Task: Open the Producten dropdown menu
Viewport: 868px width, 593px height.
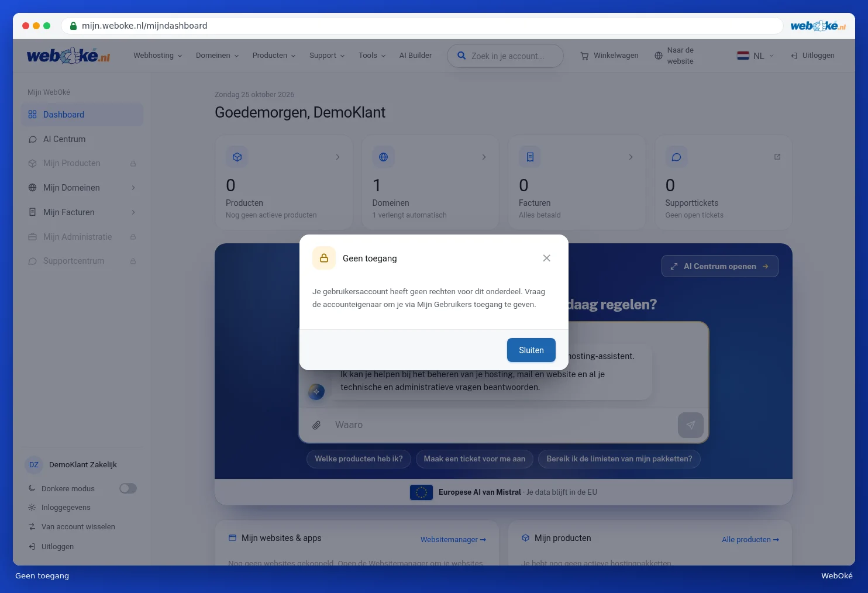Action: [x=274, y=56]
